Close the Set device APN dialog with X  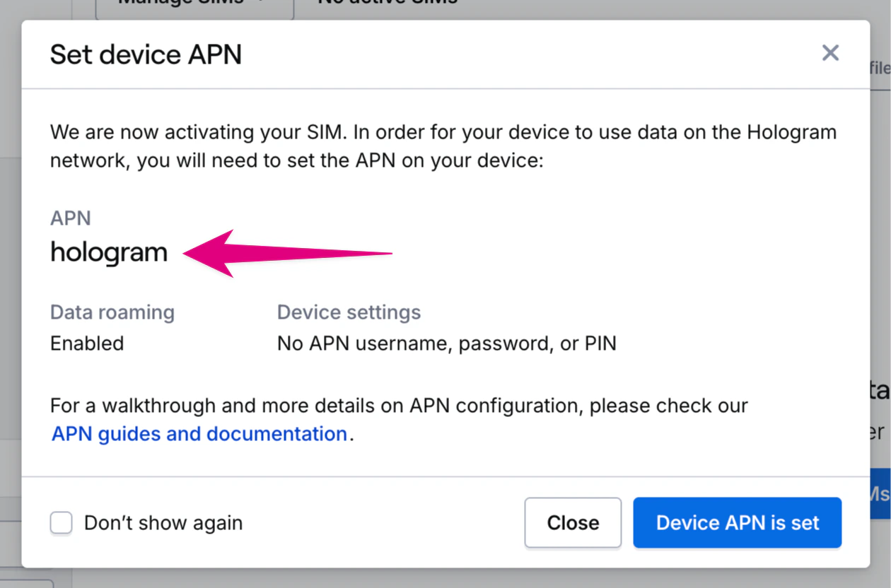click(830, 53)
